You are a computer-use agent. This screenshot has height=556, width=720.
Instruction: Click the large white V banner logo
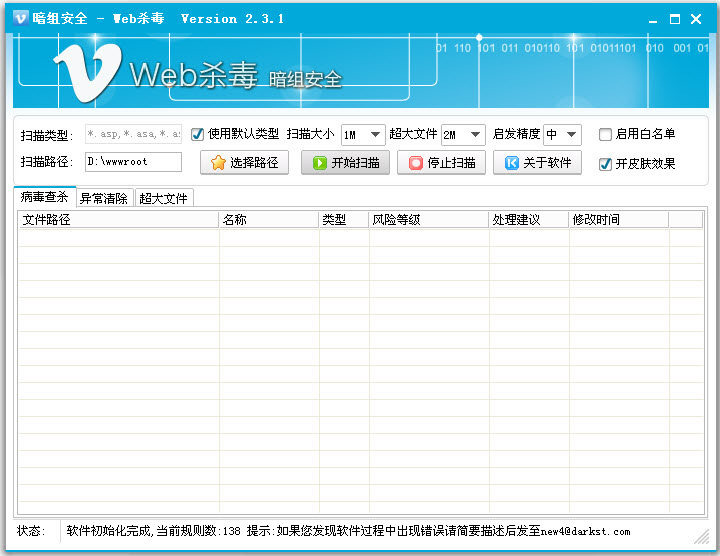pyautogui.click(x=88, y=72)
